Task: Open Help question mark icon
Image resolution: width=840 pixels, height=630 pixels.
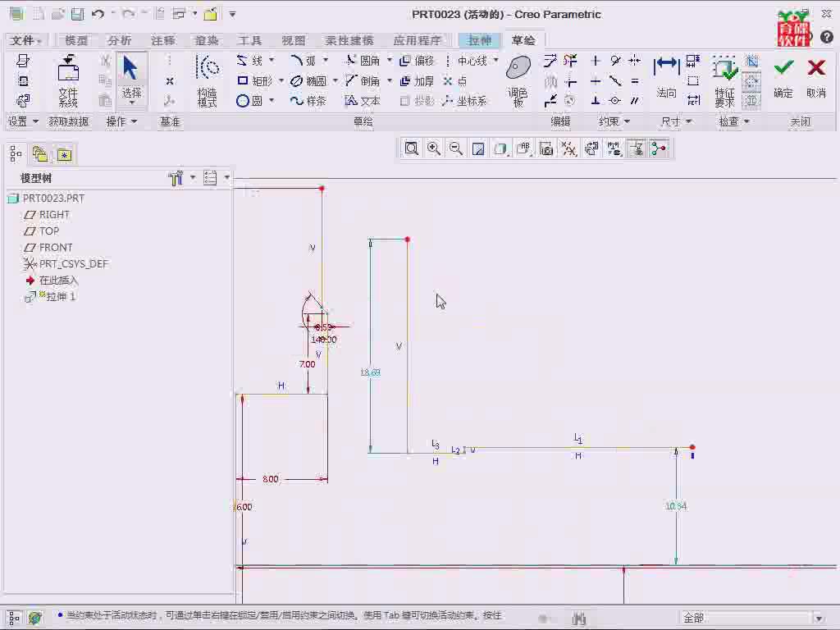Action: pyautogui.click(x=827, y=36)
